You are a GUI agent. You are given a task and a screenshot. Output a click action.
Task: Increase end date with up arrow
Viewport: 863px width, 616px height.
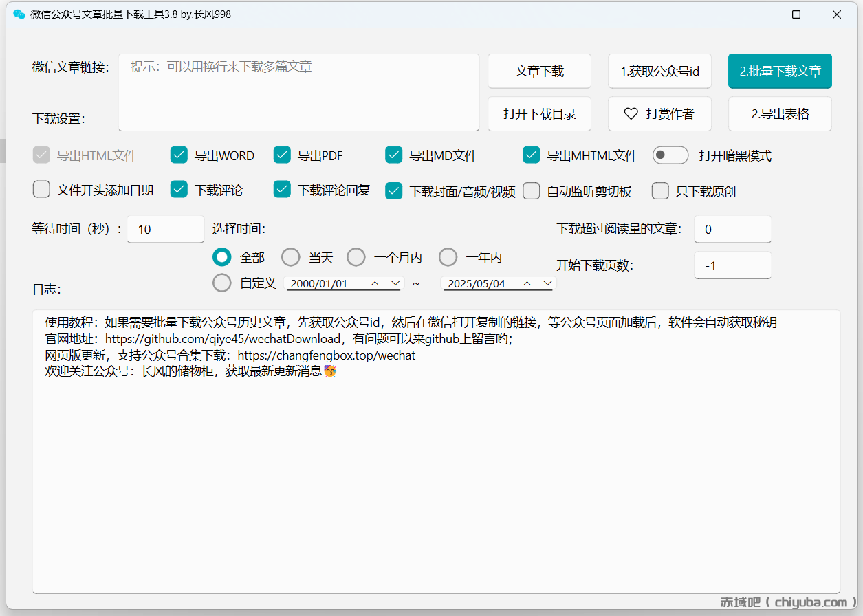[x=527, y=283]
